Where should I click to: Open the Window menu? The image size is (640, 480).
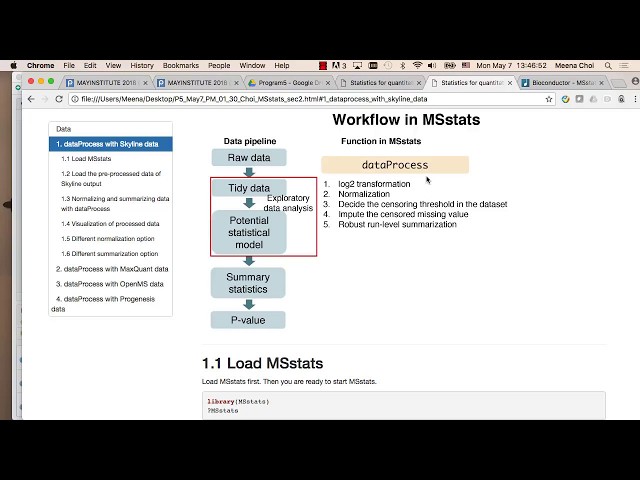click(252, 65)
